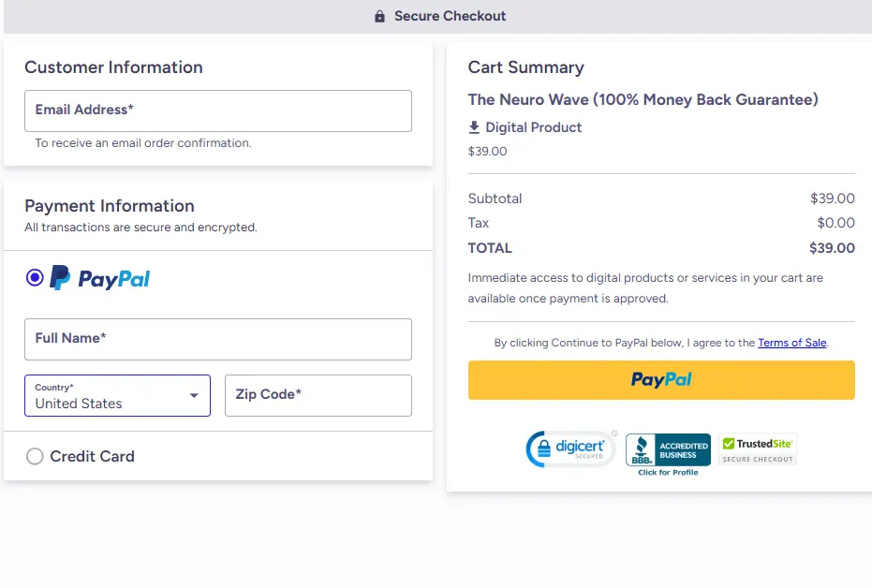
Task: Open the Terms of Sale link
Action: (x=791, y=343)
